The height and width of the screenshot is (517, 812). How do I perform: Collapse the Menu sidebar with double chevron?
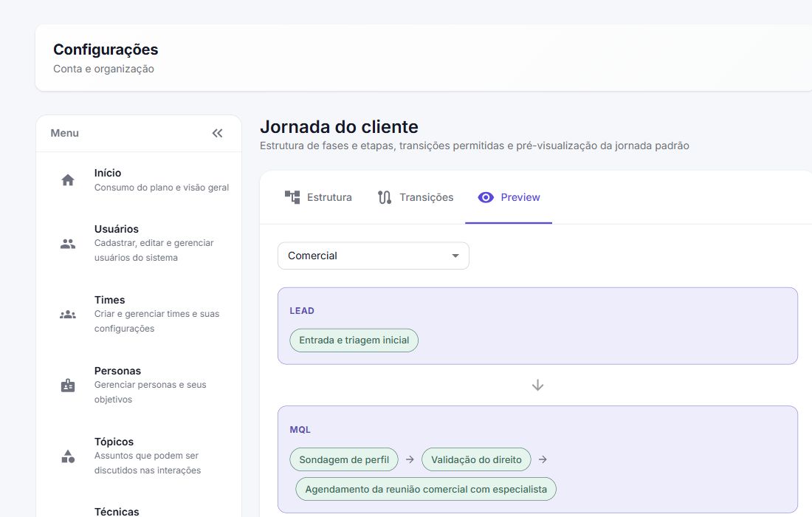218,133
